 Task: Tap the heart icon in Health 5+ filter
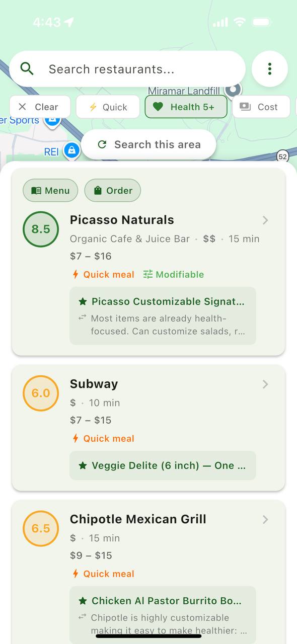click(158, 107)
